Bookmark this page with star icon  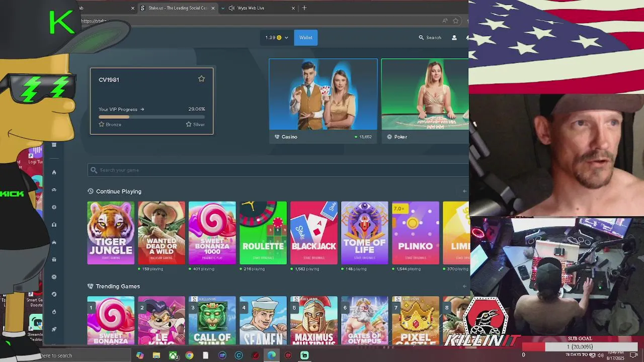click(x=456, y=21)
